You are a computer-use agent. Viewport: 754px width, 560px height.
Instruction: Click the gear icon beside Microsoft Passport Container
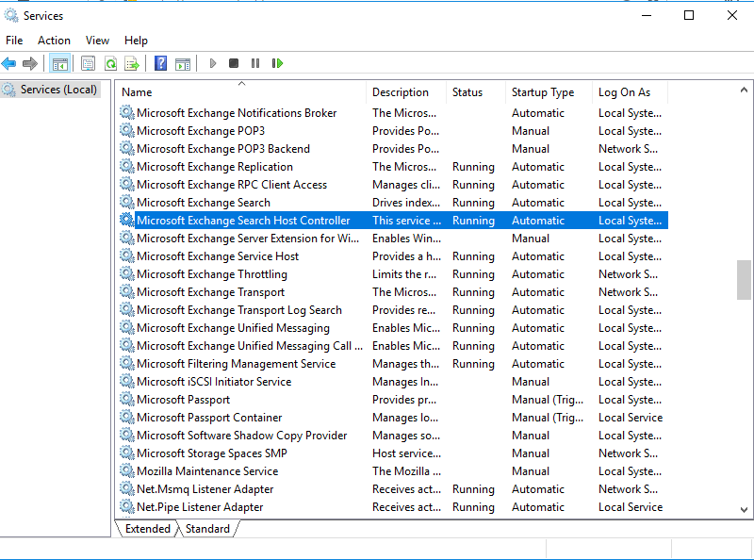[x=127, y=417]
